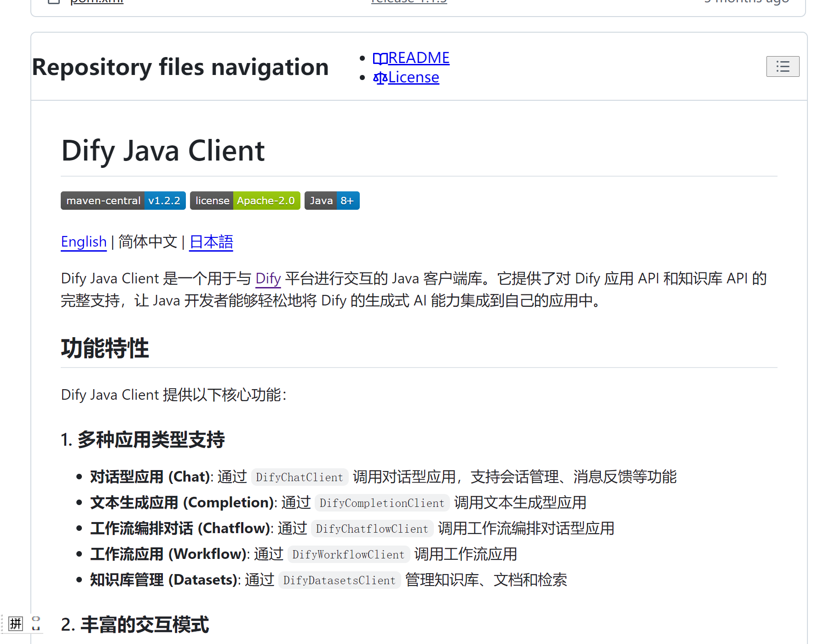818x644 pixels.
Task: Click the "1. 多种应用类型支持" subheading
Action: (143, 439)
